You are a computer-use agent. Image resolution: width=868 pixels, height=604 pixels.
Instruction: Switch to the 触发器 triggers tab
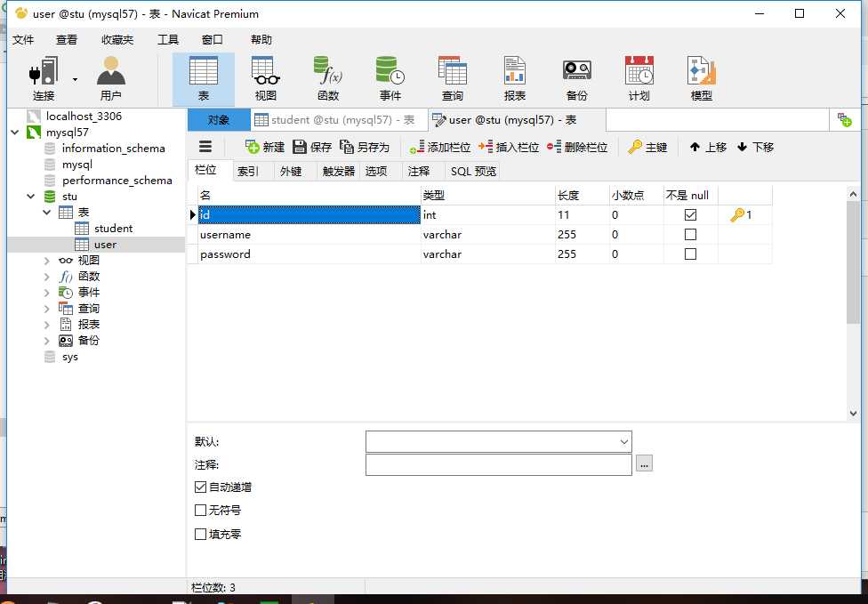click(338, 172)
